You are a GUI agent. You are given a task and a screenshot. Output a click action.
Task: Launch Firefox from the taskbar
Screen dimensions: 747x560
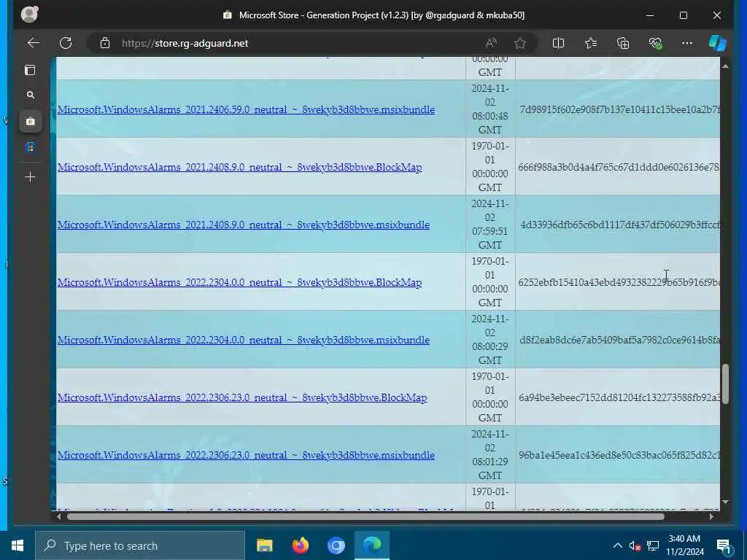point(300,545)
